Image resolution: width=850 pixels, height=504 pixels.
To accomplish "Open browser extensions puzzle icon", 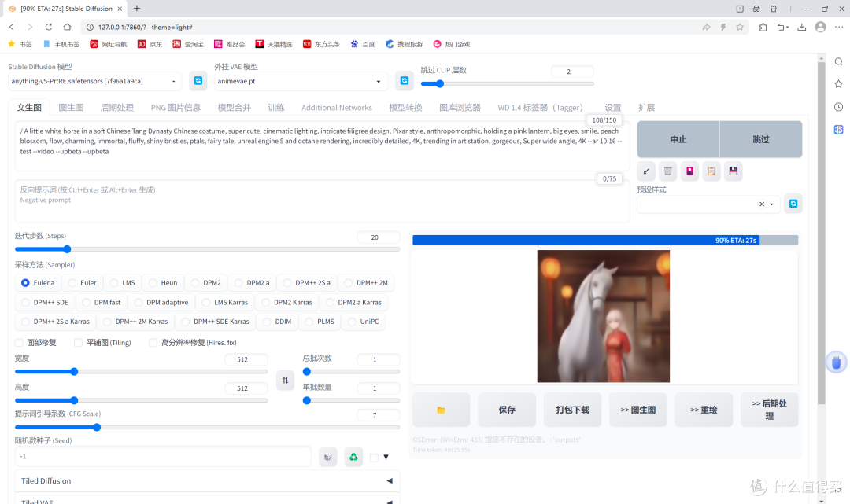I will point(763,27).
